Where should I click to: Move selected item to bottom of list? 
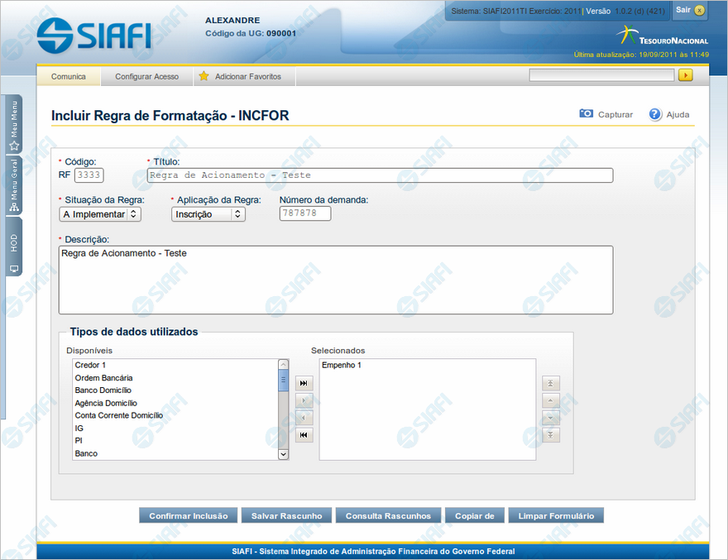551,435
